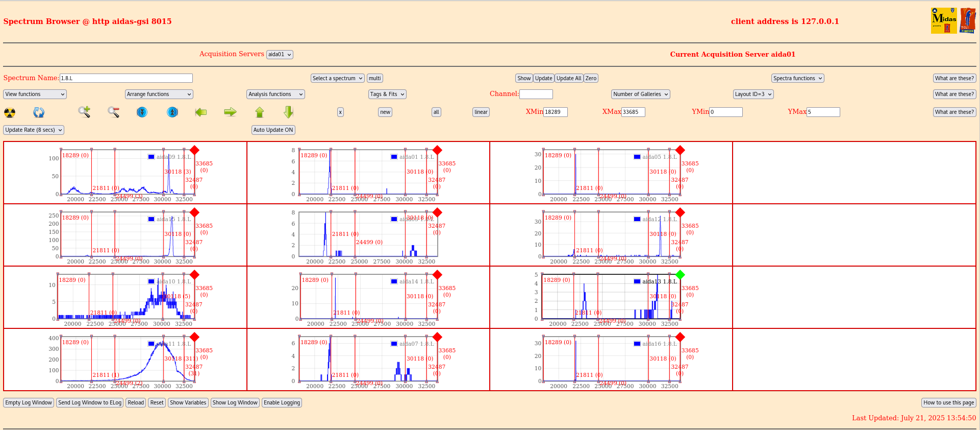This screenshot has width=980, height=430.
Task: Click the blue double up-arrow icon
Action: tap(172, 112)
